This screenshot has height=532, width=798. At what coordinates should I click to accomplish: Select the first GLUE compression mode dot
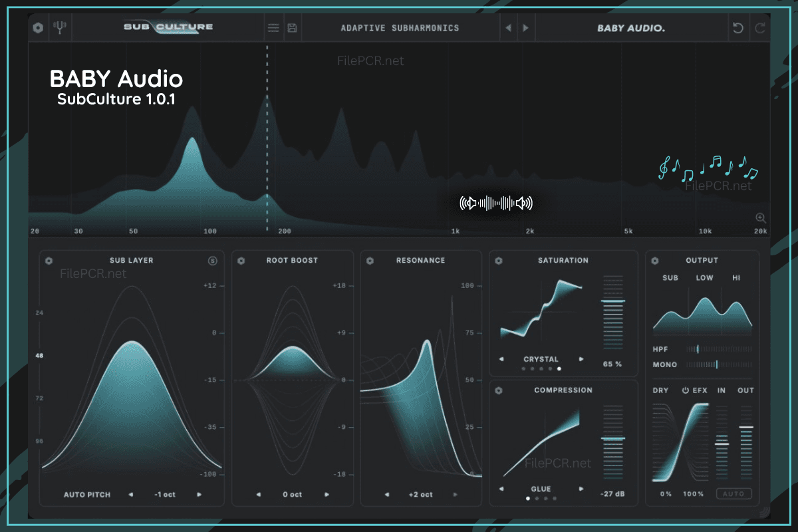click(528, 498)
